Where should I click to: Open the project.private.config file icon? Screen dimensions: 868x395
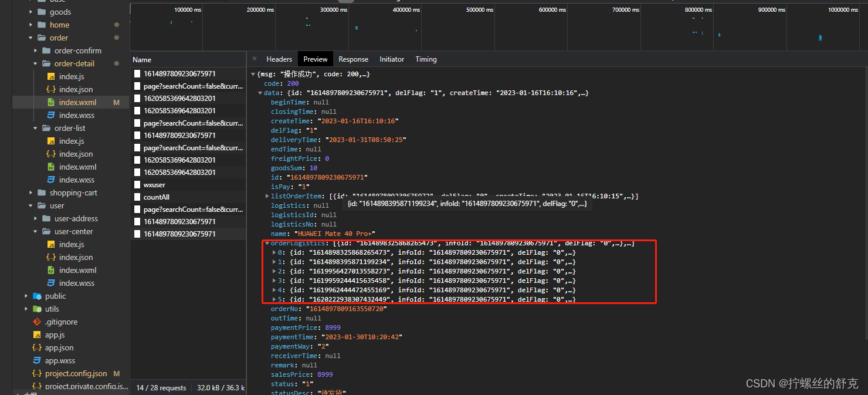[37, 386]
